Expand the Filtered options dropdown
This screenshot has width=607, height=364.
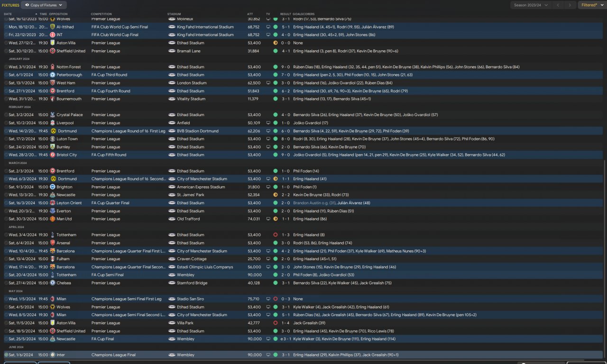[592, 5]
